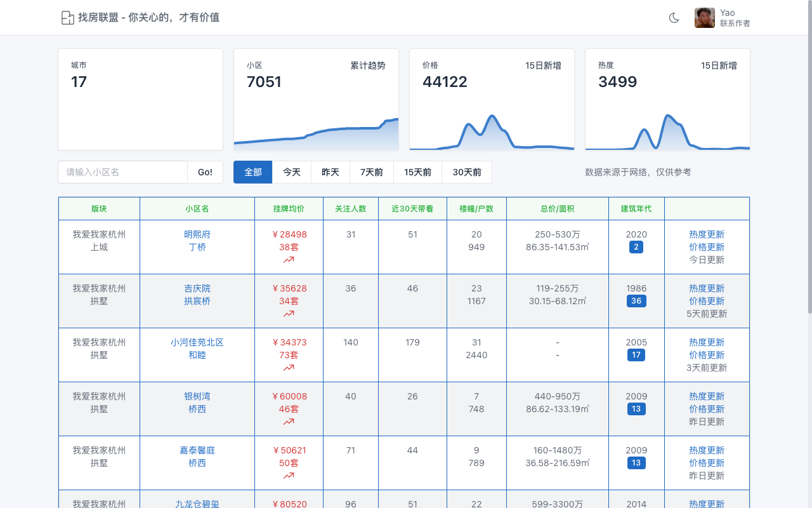This screenshot has height=508, width=812.
Task: Click 价格更新 in 明熙府 row
Action: (707, 247)
